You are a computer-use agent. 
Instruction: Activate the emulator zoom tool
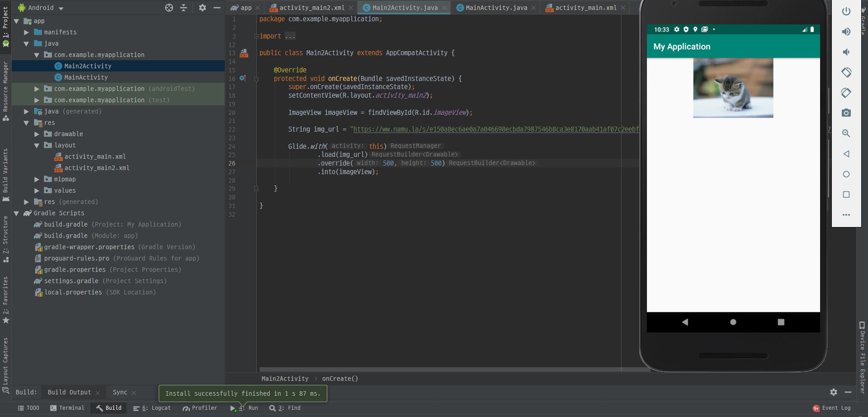pos(846,133)
